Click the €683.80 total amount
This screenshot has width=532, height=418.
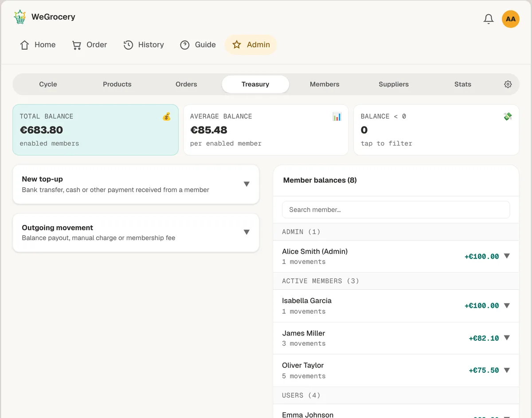41,130
